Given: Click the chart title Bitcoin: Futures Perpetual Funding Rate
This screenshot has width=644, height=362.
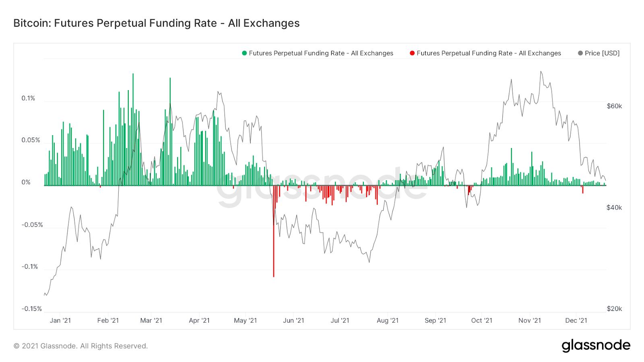Looking at the screenshot, I should click(x=157, y=23).
